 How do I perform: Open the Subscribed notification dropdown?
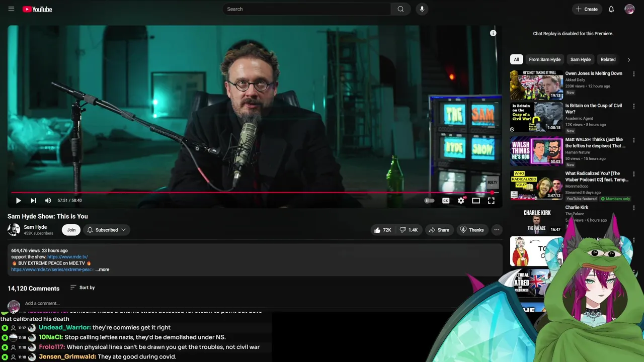pos(107,230)
